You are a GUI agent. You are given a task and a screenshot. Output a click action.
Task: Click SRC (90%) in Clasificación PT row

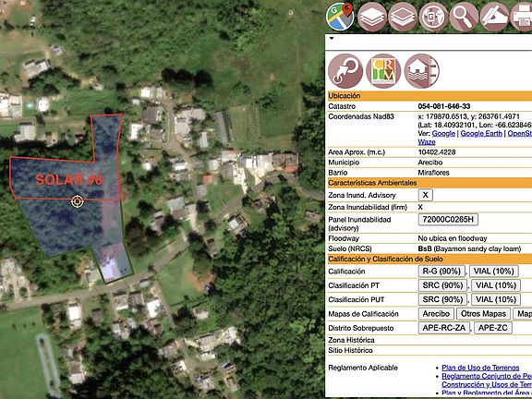pos(442,285)
